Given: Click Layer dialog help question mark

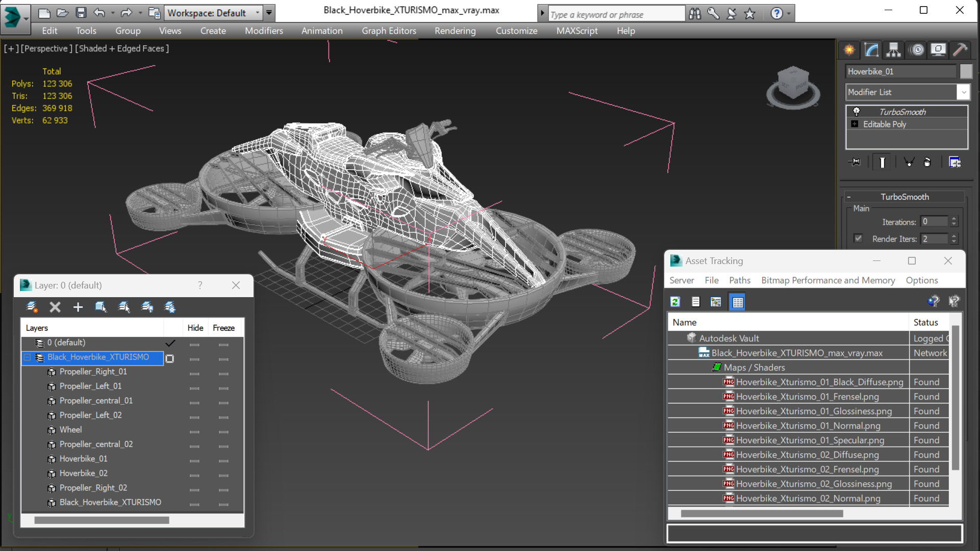Looking at the screenshot, I should coord(200,285).
